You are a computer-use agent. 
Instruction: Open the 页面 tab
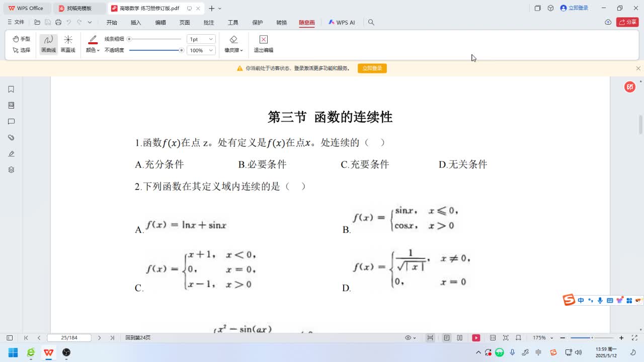pyautogui.click(x=185, y=23)
